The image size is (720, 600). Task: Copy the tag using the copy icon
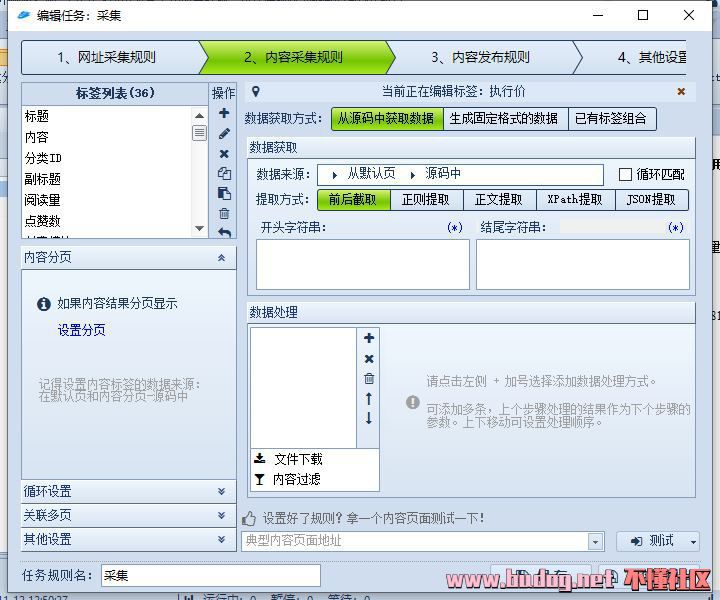[x=224, y=174]
